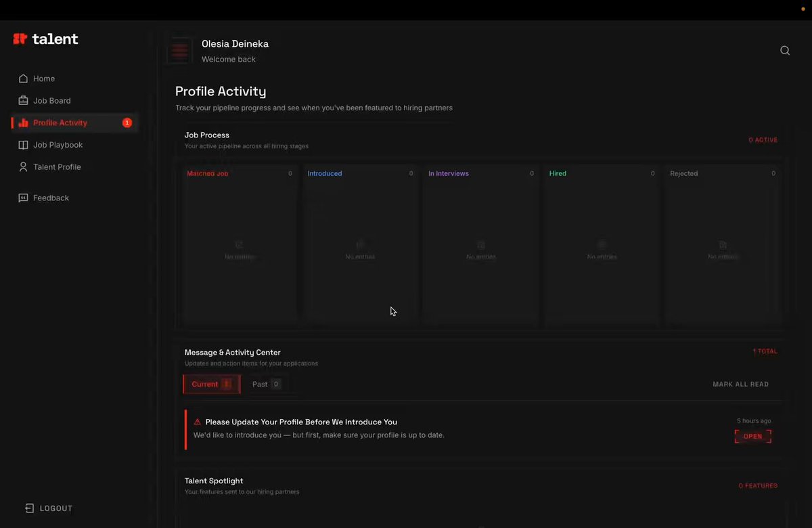Open search with the magnifier icon
The image size is (812, 528).
(785, 51)
